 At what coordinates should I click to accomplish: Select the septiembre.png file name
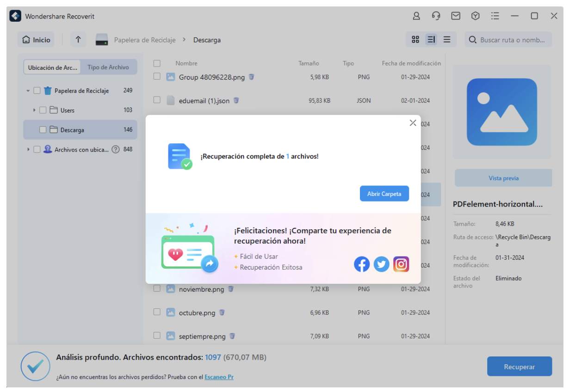click(x=202, y=337)
